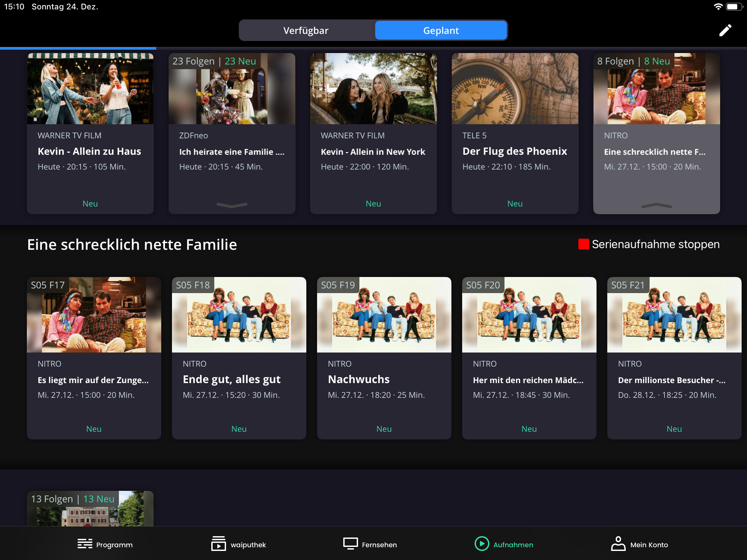This screenshot has height=560, width=747.
Task: Select the Aufnahmen play-circle icon
Action: (482, 544)
